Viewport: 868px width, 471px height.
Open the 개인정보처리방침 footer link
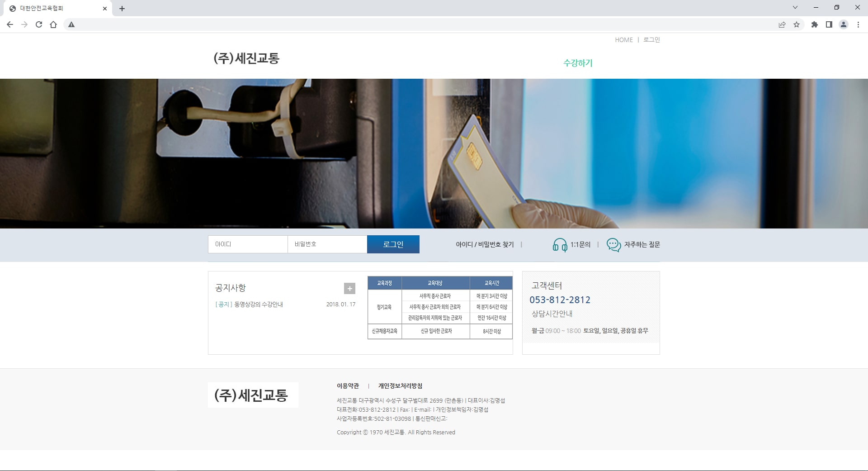400,386
